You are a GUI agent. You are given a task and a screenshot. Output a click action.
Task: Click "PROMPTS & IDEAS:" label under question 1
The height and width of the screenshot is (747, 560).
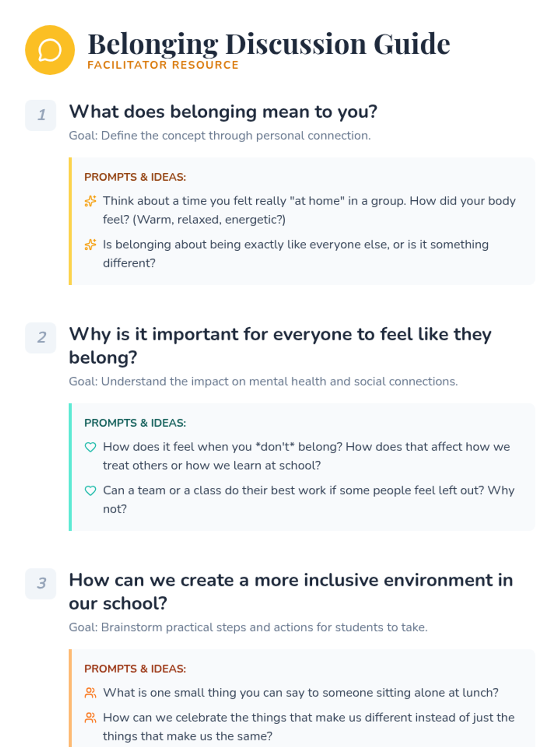pos(135,177)
